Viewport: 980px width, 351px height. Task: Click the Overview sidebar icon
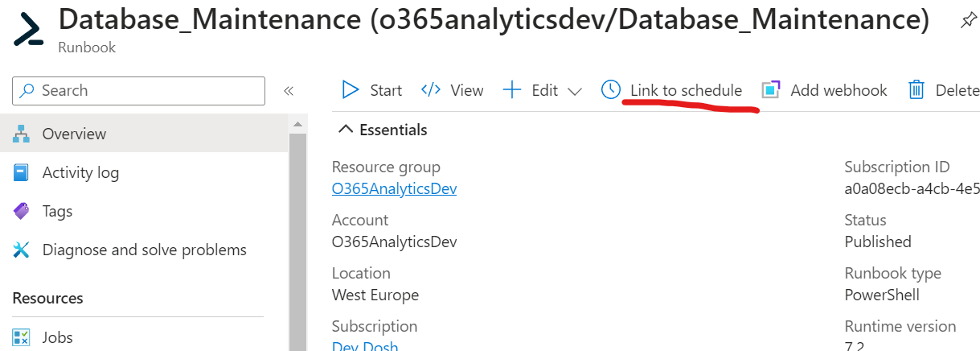22,134
